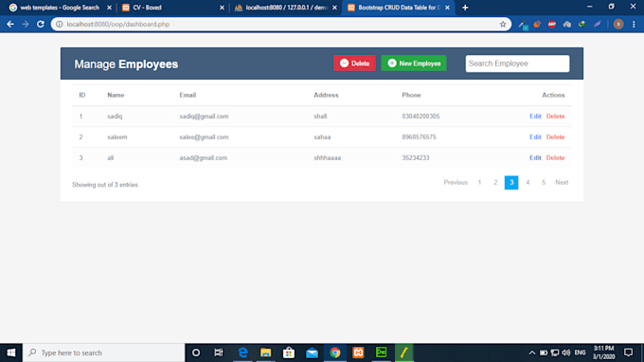Open Task View on taskbar
644x362 pixels.
[x=219, y=353]
